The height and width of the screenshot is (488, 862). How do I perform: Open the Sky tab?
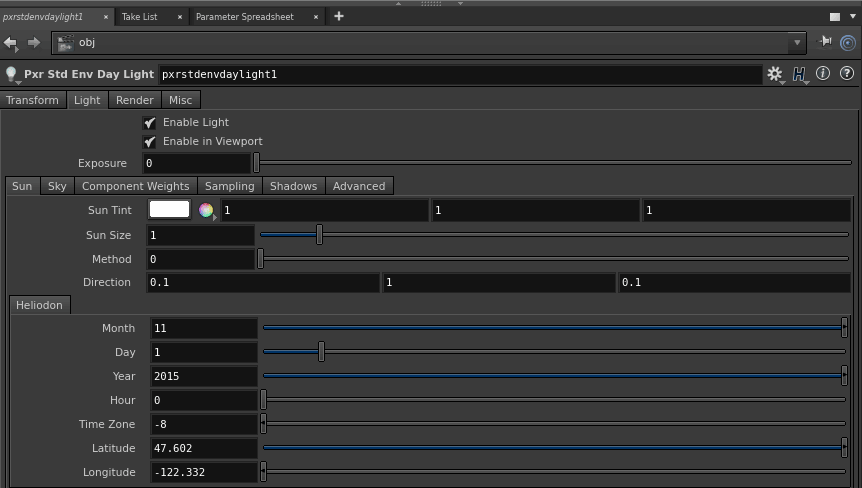point(57,186)
